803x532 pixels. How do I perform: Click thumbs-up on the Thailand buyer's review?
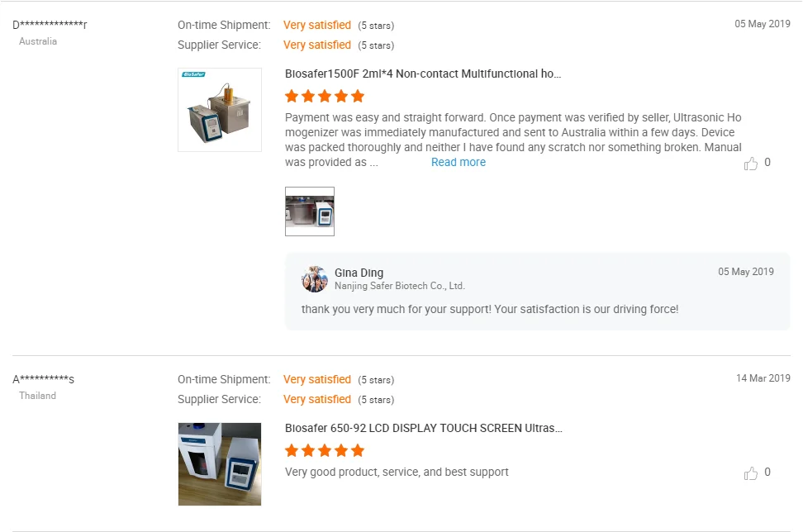click(x=751, y=473)
